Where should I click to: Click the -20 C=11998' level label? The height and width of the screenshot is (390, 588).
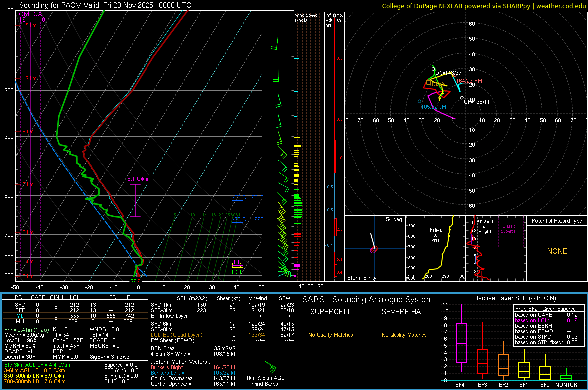point(248,219)
